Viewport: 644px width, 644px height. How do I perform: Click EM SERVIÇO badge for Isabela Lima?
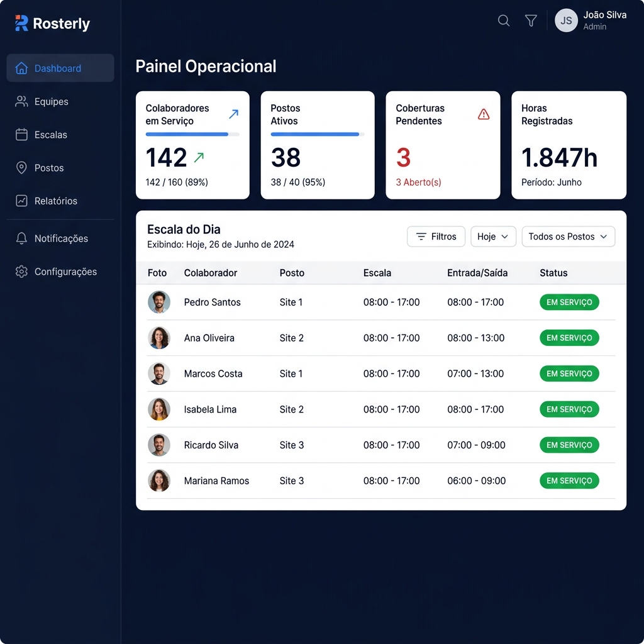click(569, 409)
